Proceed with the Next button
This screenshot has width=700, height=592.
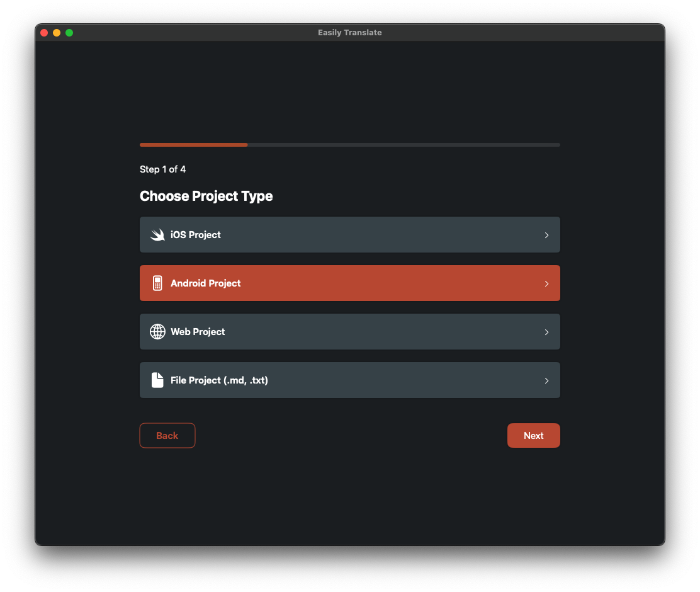[533, 436]
